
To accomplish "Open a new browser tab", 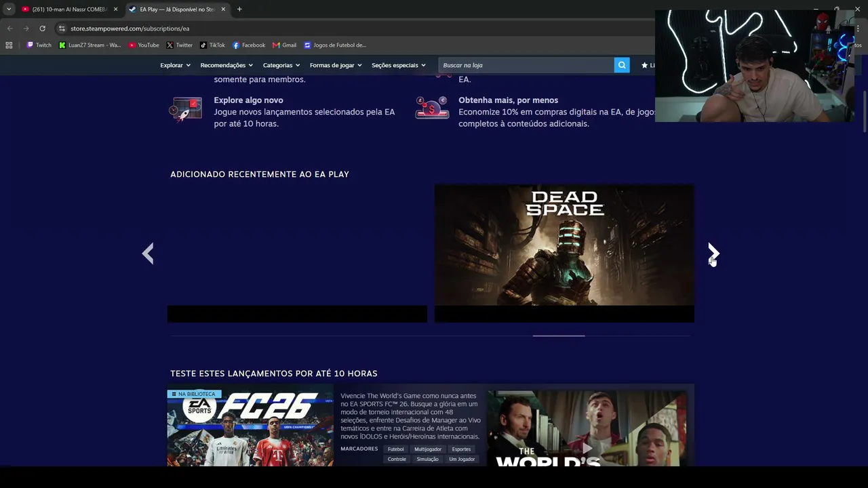I will (x=239, y=9).
